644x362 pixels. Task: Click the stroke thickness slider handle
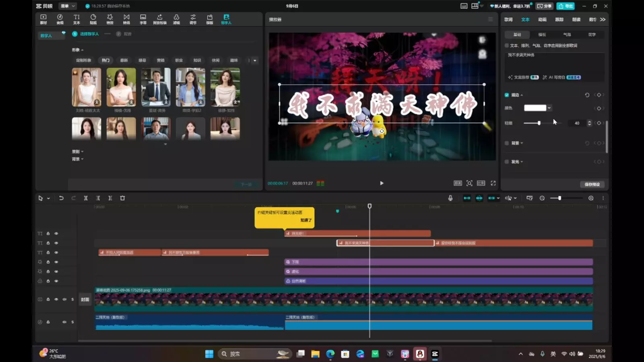coord(539,123)
